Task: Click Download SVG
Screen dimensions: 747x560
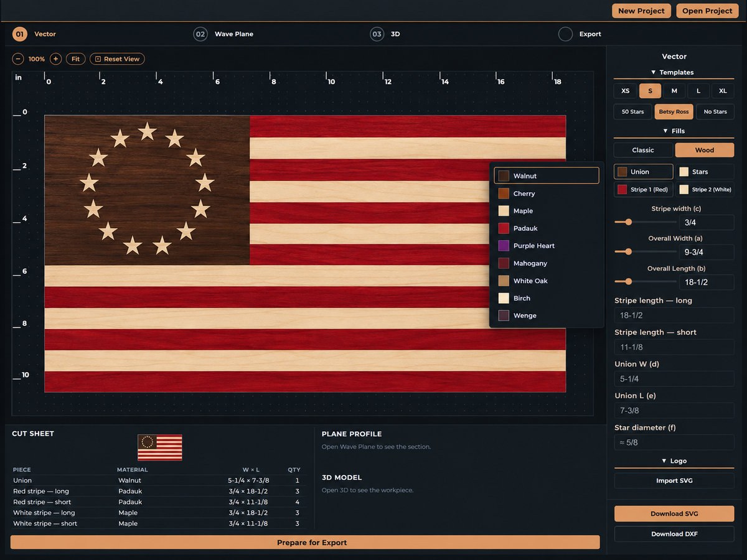Action: (x=674, y=513)
